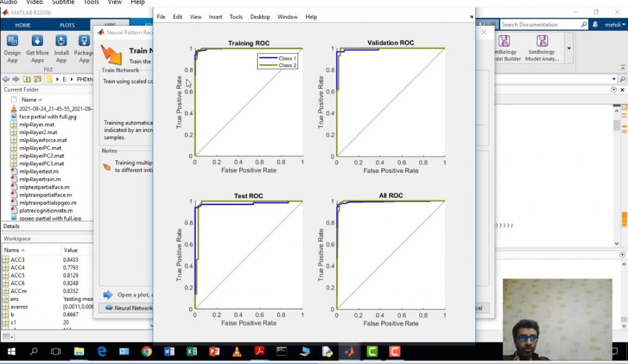Open the editor panel actions menu

tap(614, 89)
